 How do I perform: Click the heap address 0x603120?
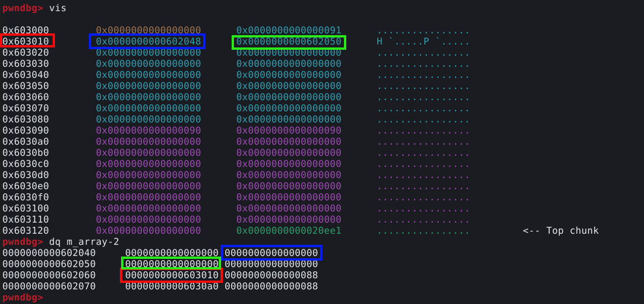pos(26,231)
